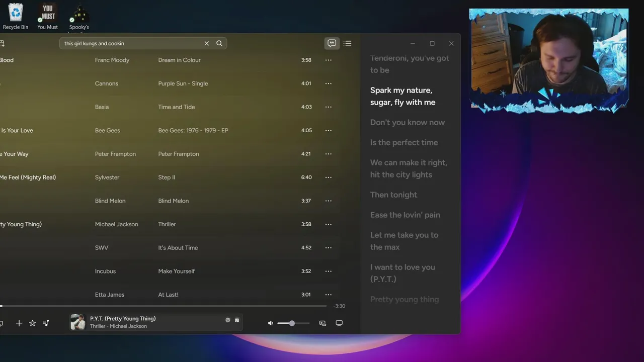Viewport: 644px width, 362px height.
Task: Jump to lyric 'Then tonight'
Action: tap(393, 195)
